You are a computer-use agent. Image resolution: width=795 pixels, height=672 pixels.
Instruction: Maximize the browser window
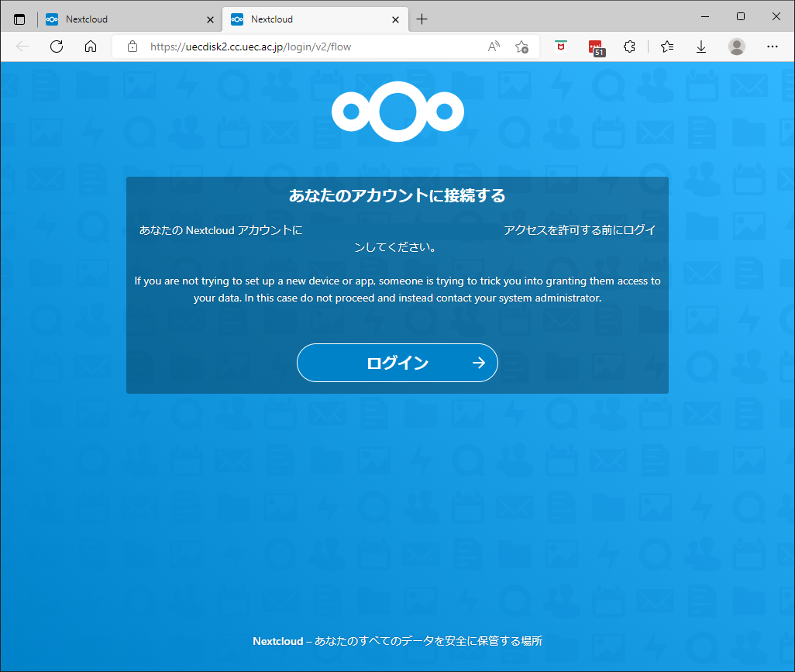click(741, 17)
